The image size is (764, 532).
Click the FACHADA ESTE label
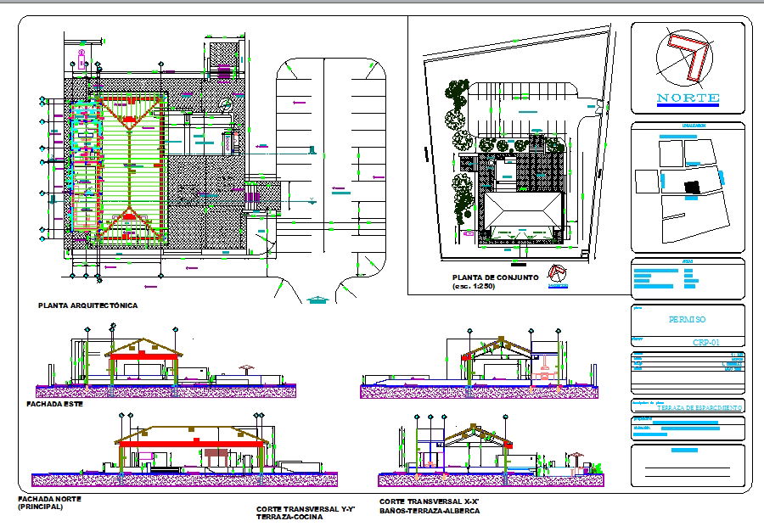tap(56, 405)
